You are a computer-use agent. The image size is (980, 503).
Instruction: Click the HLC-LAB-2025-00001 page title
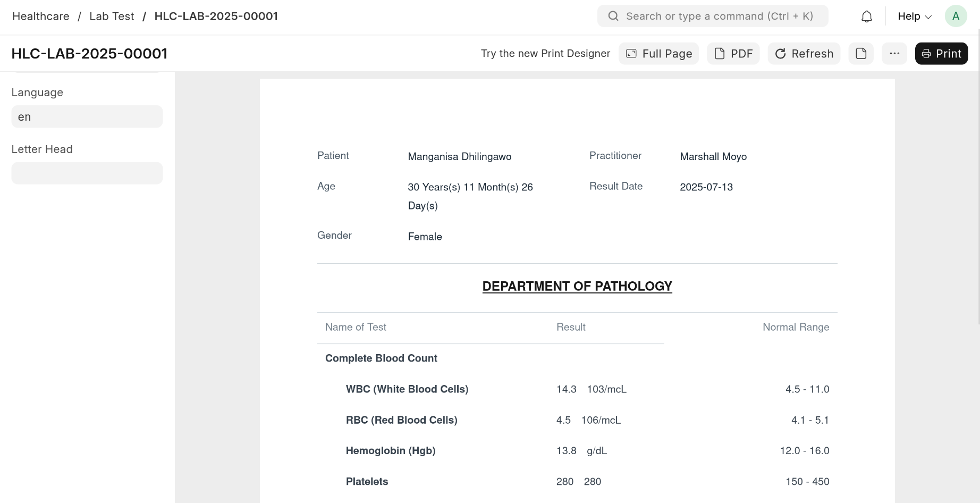(x=89, y=54)
